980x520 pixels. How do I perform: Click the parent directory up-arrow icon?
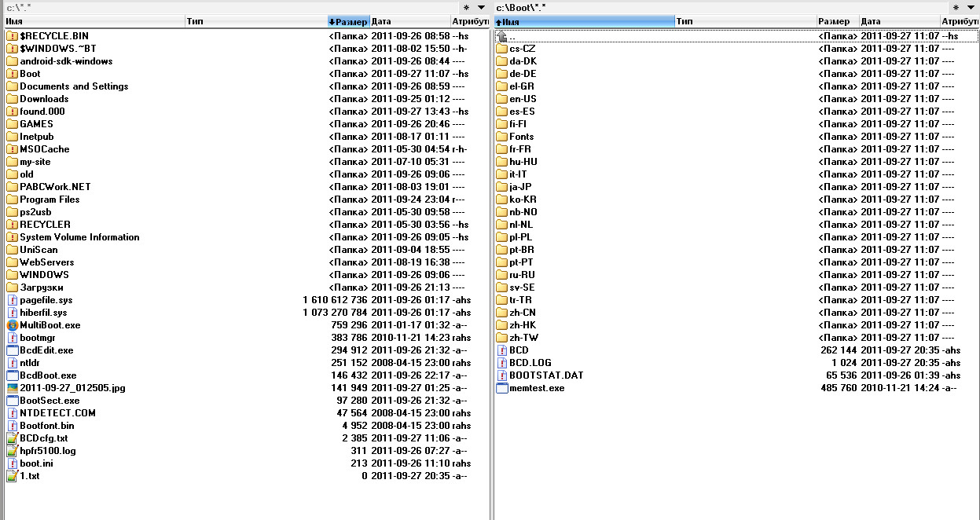tap(503, 36)
